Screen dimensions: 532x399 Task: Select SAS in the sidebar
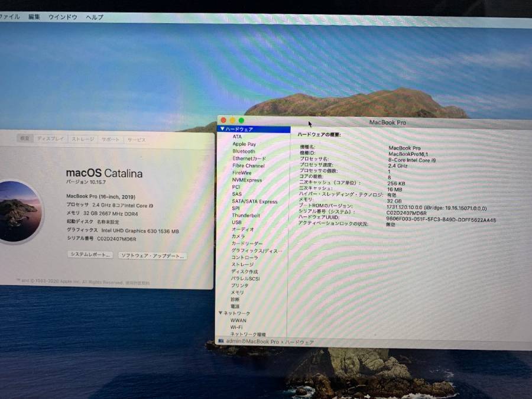pos(237,194)
